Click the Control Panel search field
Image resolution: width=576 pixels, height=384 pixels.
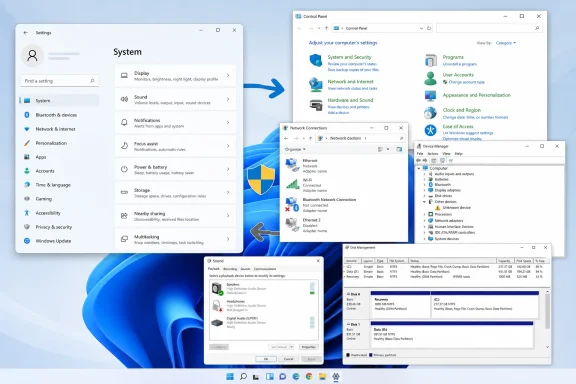tap(489, 28)
